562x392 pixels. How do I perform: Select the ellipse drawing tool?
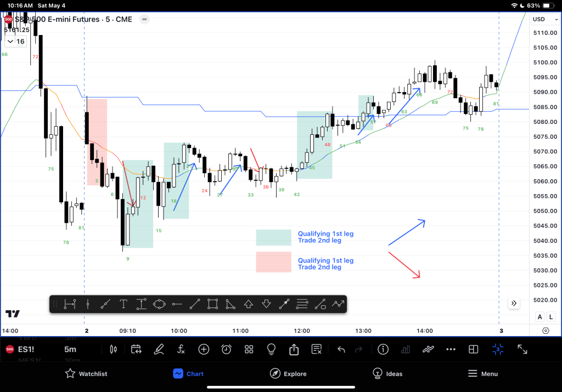click(x=159, y=304)
